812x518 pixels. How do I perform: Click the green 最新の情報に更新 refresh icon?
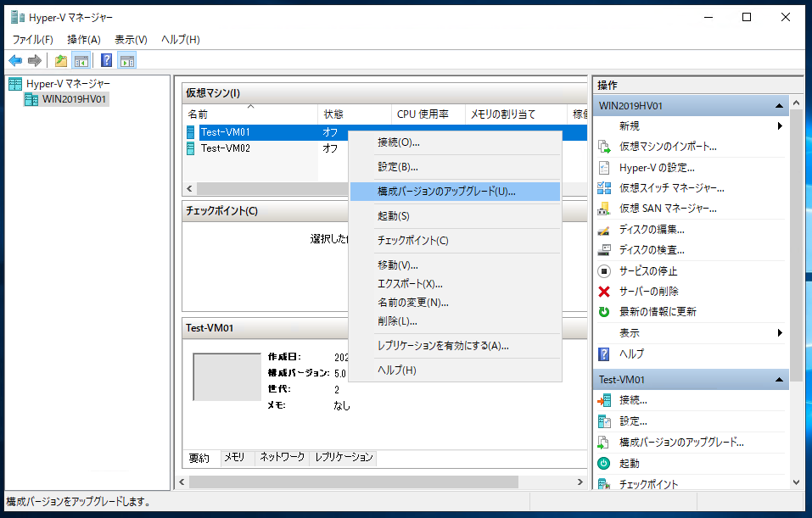[604, 312]
